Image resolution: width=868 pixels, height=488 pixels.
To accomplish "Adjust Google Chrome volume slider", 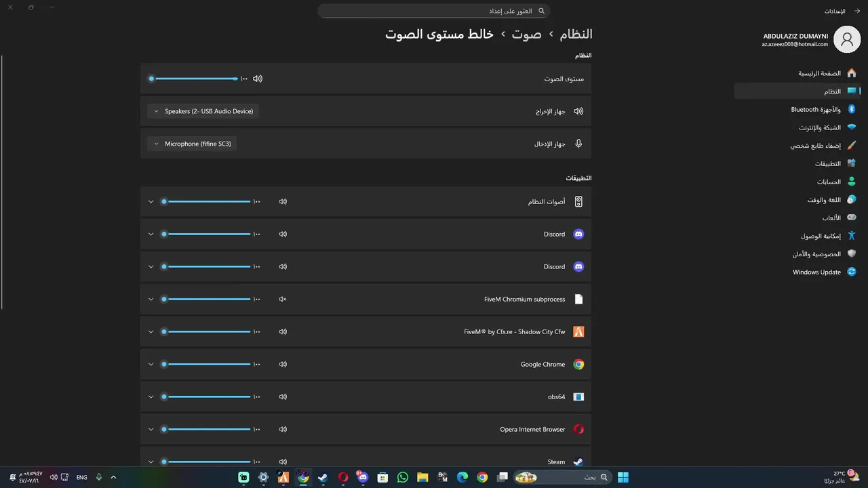I will (207, 364).
